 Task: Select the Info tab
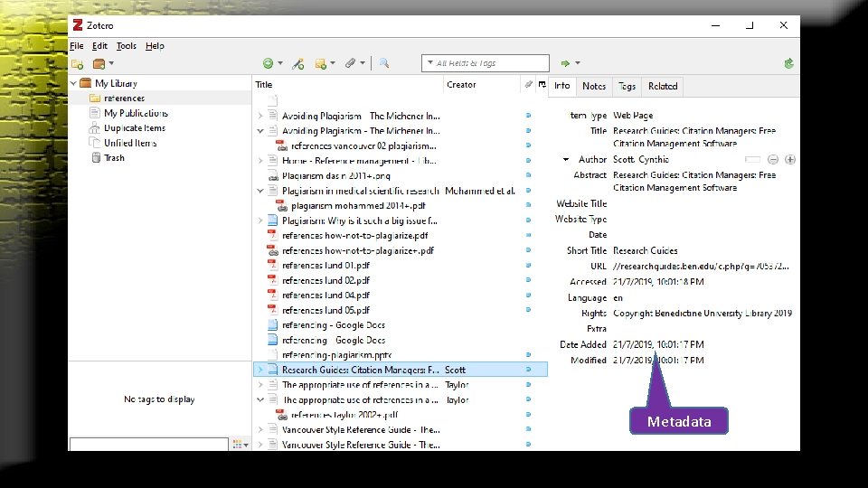click(x=561, y=86)
